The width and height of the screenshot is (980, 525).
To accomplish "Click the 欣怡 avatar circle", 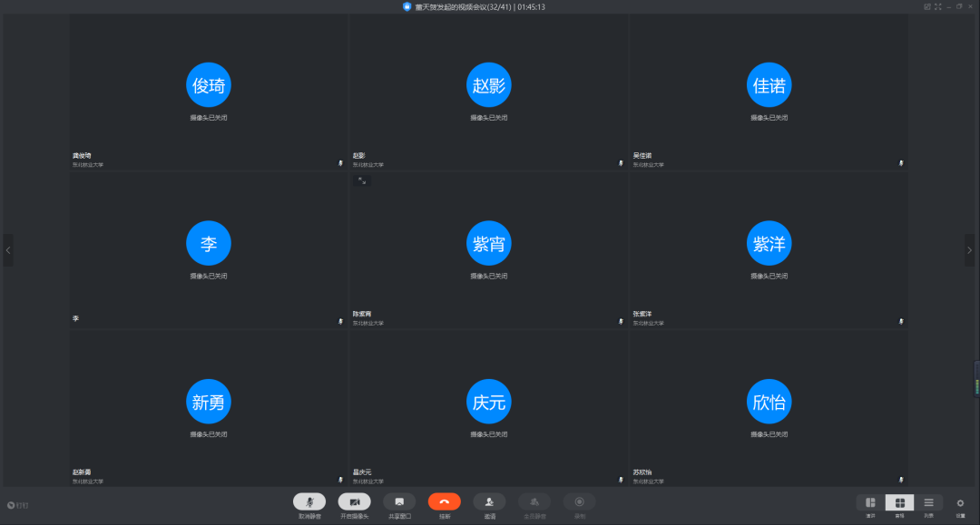I will point(769,402).
